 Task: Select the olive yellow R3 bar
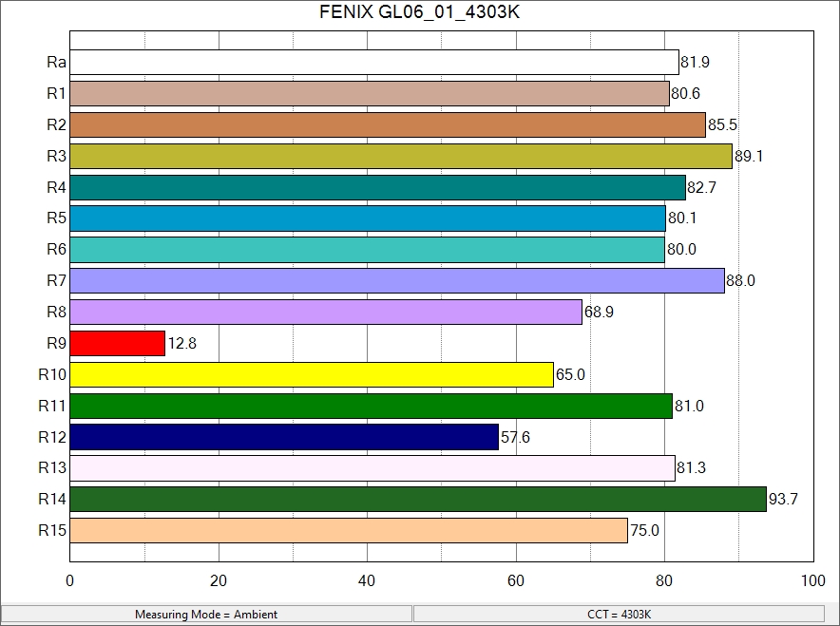click(x=401, y=156)
